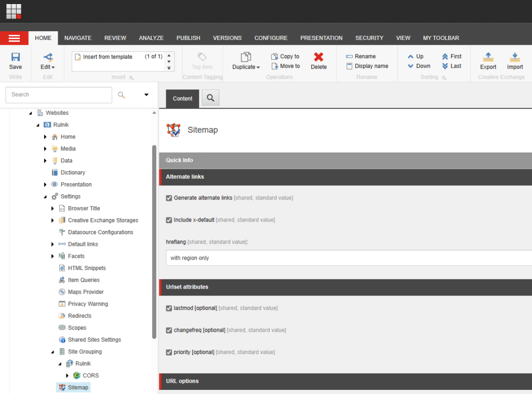Screen dimensions: 532x394
Task: Toggle the Include x-default checkbox
Action: [x=169, y=220]
